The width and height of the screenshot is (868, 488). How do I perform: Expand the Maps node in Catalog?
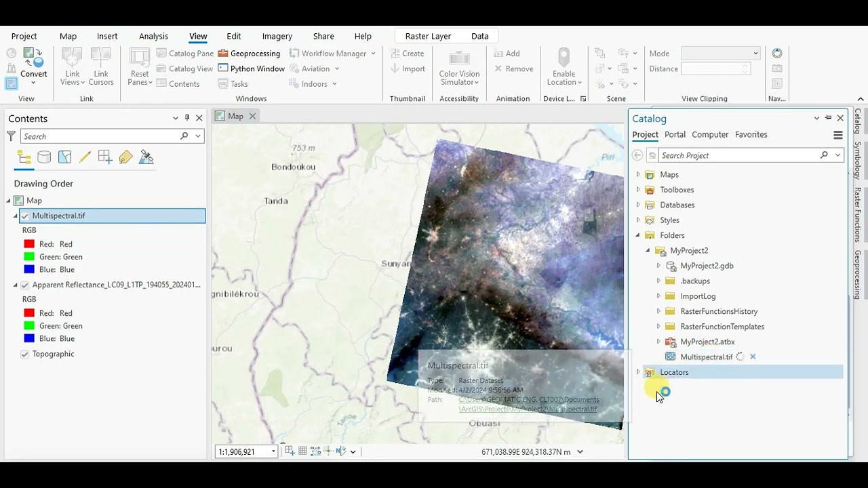[637, 174]
